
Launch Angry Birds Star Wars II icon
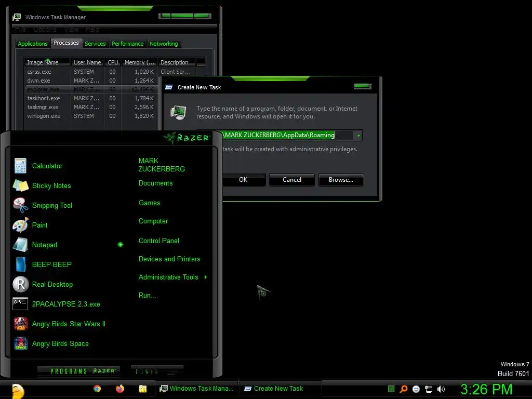tap(21, 324)
